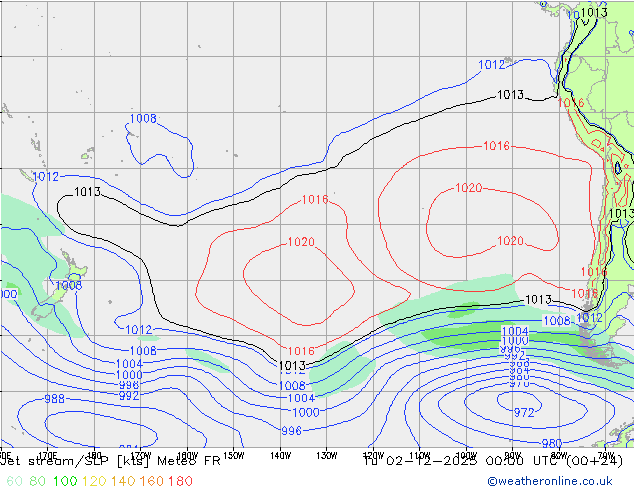Click the 140W longitude axis label
The height and width of the screenshot is (490, 634).
pyautogui.click(x=281, y=456)
